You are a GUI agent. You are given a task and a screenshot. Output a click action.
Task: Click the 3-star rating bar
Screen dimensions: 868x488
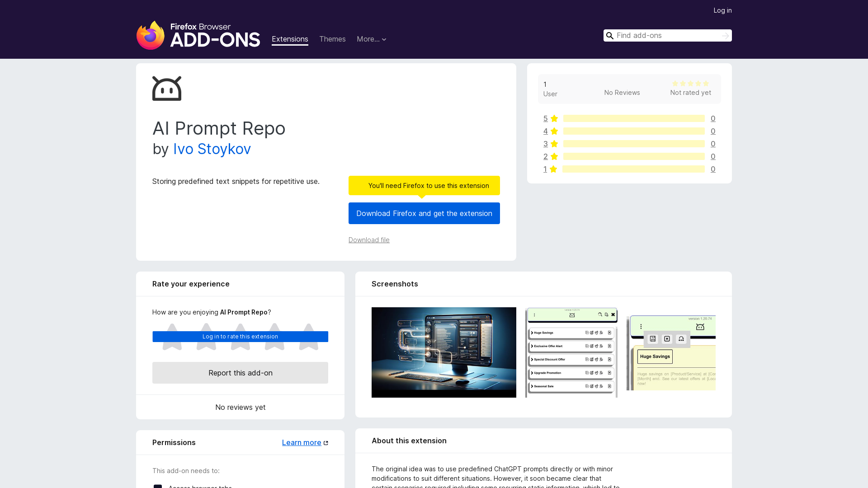point(634,144)
